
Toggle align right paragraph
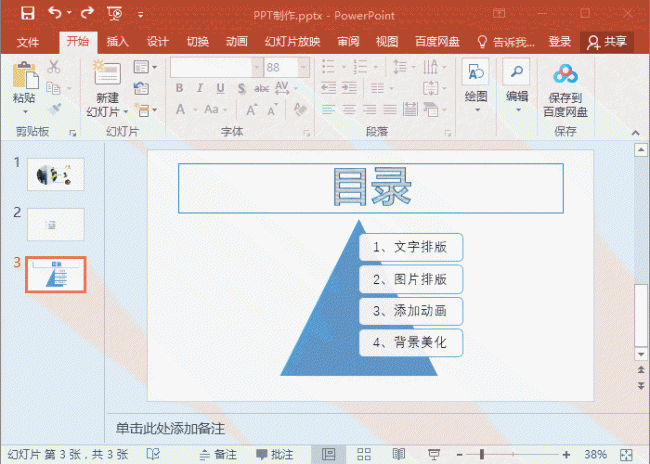point(369,109)
